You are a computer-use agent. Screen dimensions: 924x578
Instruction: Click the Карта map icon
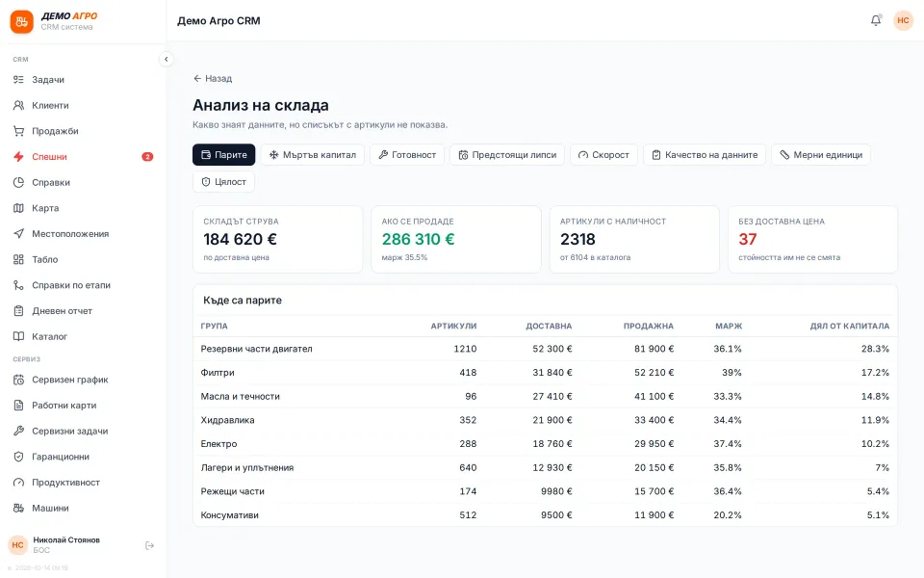pos(19,208)
